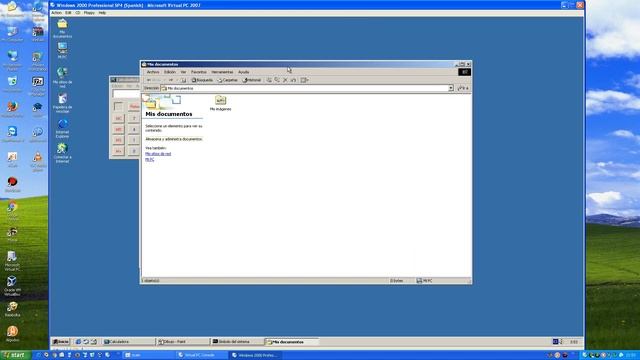Screen dimensions: 640x360
Task: Open Conectar a Internet desktop icon
Action: point(62,153)
